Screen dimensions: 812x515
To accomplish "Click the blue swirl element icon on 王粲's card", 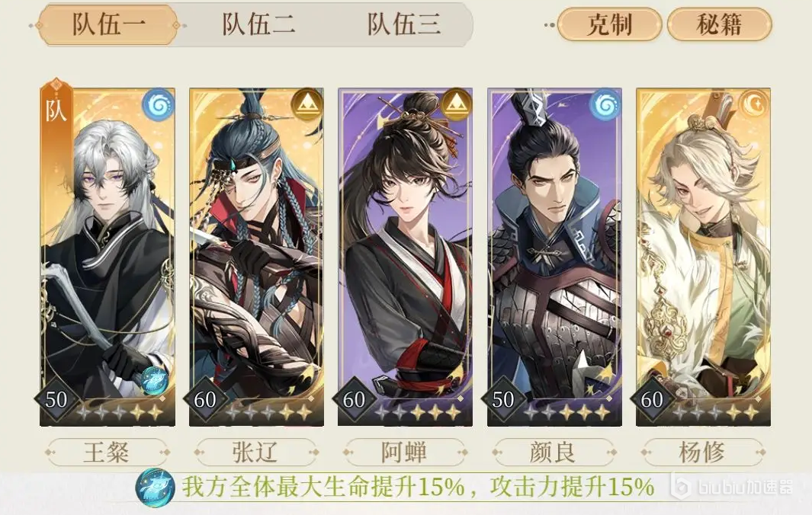I will [158, 104].
